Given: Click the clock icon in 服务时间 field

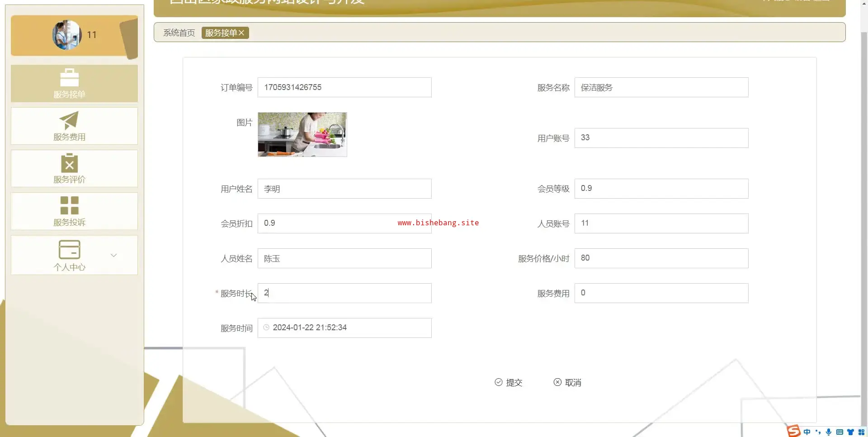Looking at the screenshot, I should click(266, 328).
